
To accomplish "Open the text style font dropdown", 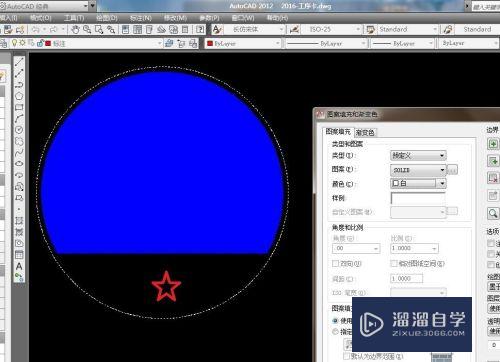I will click(254, 30).
